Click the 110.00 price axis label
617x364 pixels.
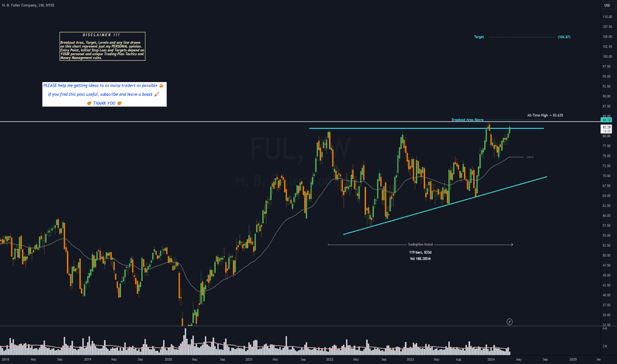(607, 17)
